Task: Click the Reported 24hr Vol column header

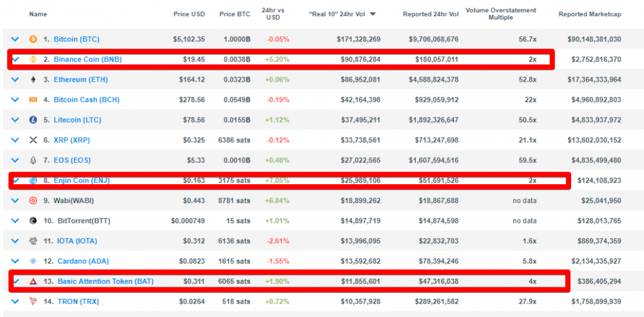Action: tap(430, 14)
